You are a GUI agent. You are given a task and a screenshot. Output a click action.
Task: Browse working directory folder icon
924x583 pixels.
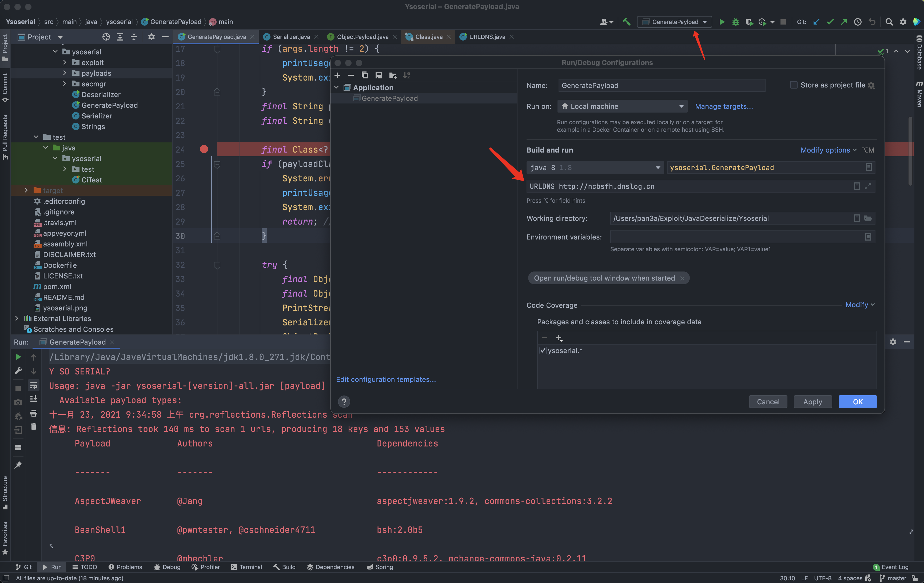868,218
